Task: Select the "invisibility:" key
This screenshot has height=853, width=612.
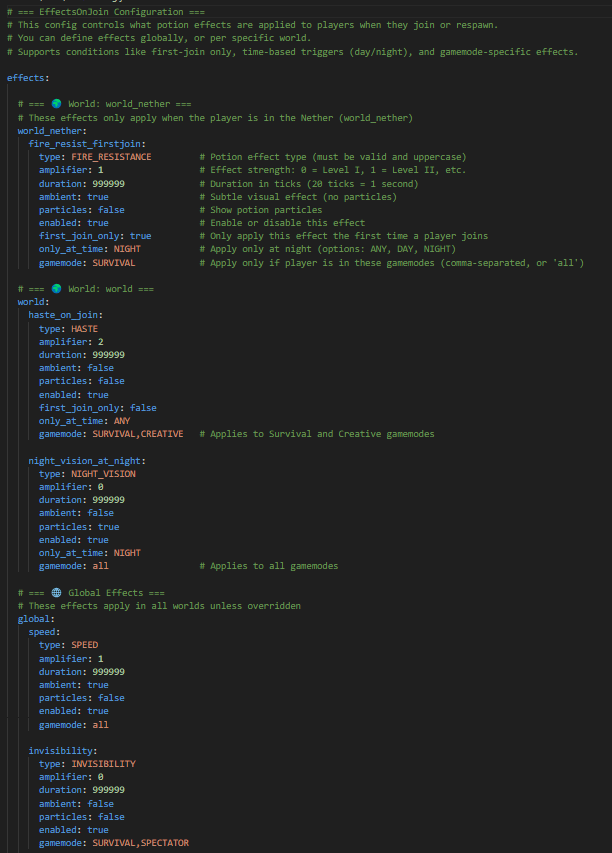Action: pyautogui.click(x=63, y=751)
